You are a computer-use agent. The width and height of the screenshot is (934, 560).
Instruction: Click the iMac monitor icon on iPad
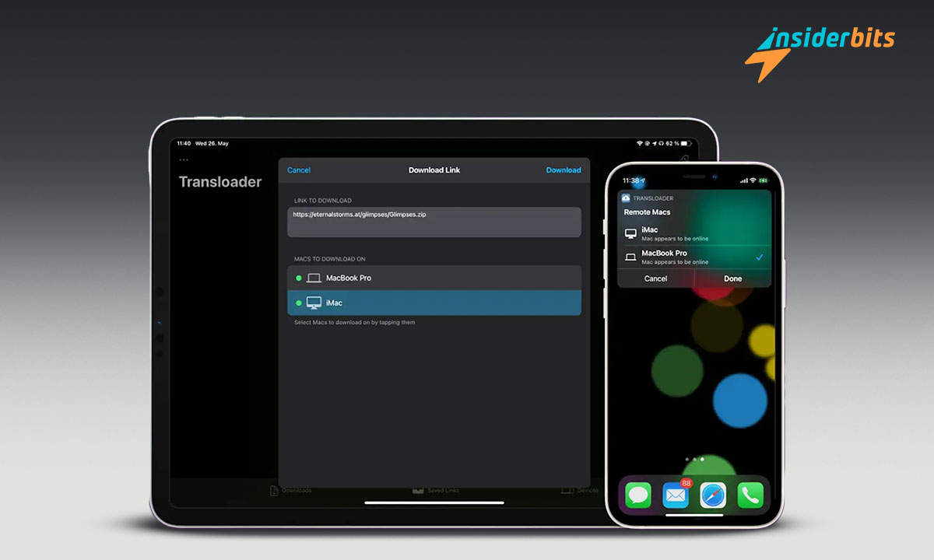click(x=314, y=303)
